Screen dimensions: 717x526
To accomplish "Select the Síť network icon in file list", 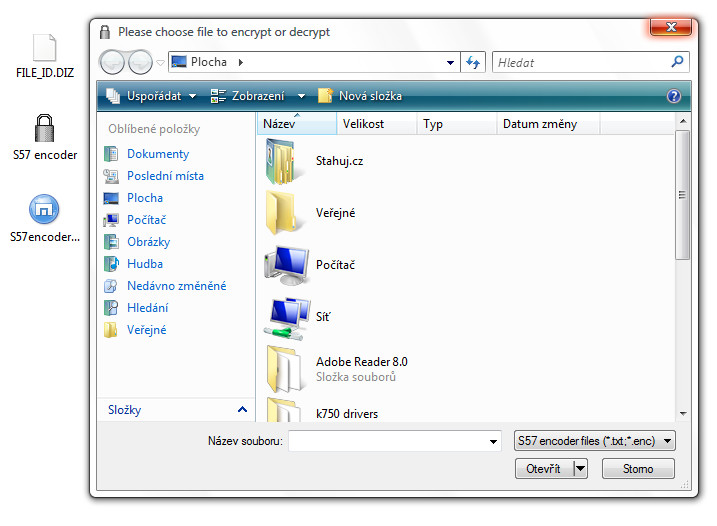I will pyautogui.click(x=287, y=317).
